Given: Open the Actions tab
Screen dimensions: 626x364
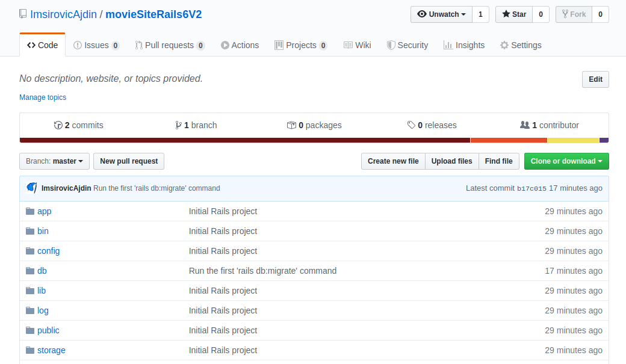Looking at the screenshot, I should click(x=240, y=45).
